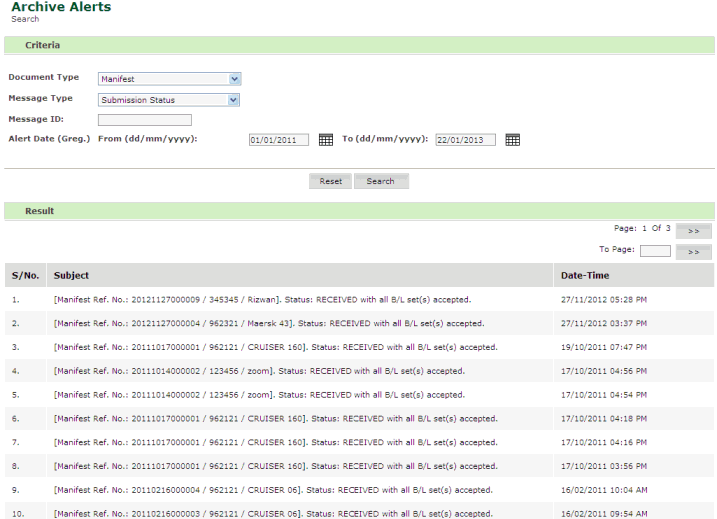Open alert row 2 for Maersk 43 manifest
The height and width of the screenshot is (519, 717).
pos(268,323)
